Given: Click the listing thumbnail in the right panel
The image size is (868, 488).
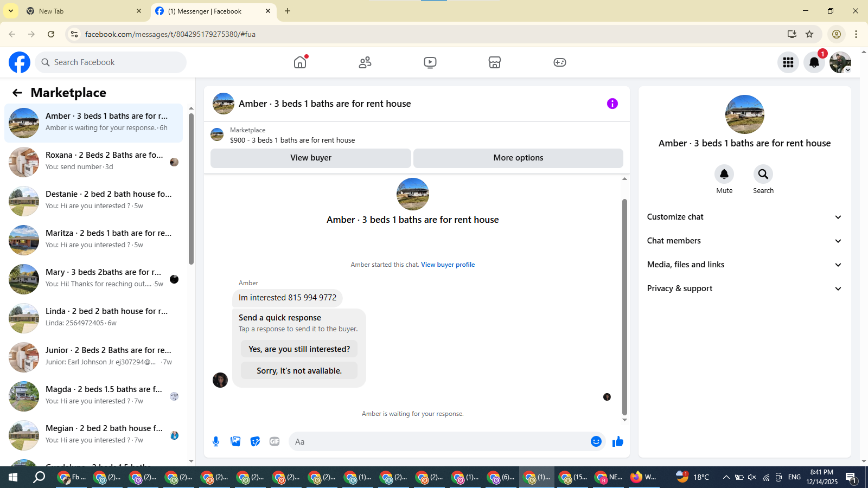Looking at the screenshot, I should (744, 114).
